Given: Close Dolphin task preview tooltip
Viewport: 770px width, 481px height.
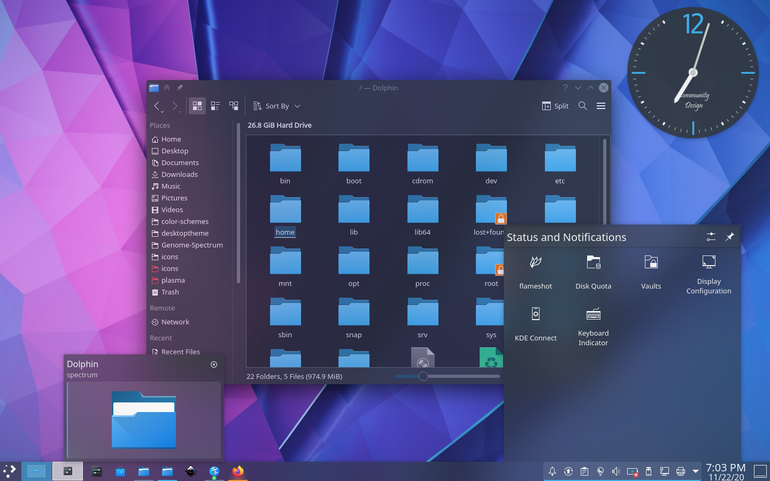Looking at the screenshot, I should [214, 364].
